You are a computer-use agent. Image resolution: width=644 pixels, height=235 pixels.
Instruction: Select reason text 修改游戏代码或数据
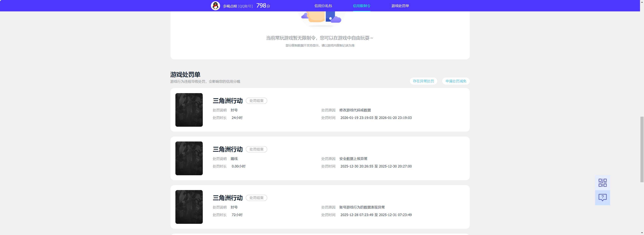pos(355,110)
